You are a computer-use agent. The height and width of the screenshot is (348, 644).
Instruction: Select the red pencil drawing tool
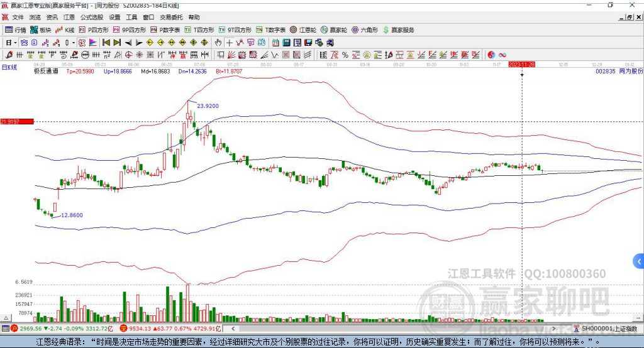[9, 55]
